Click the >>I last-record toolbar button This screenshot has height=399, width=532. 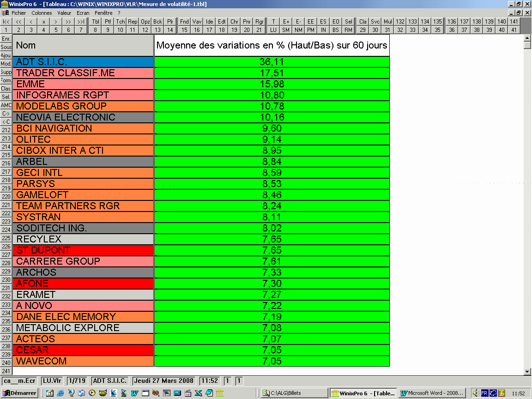point(81,21)
